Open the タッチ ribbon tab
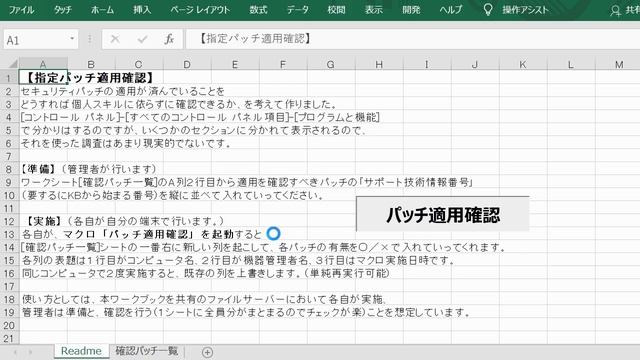 tap(62, 10)
